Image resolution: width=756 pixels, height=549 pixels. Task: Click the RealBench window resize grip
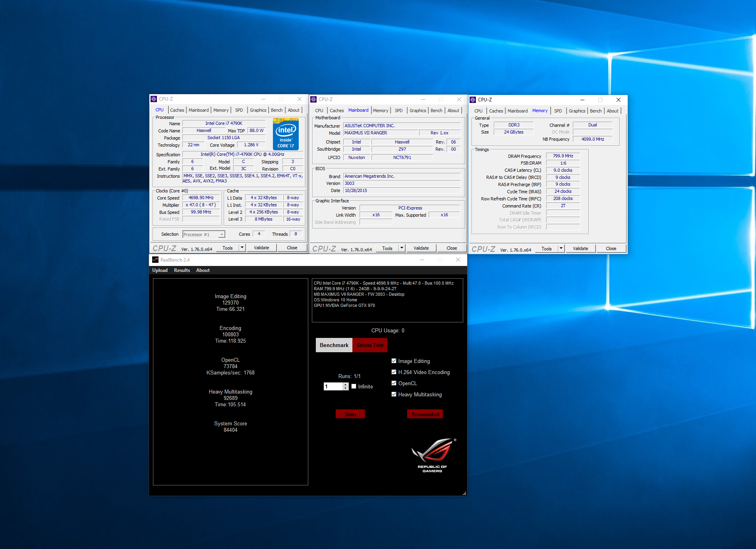(x=464, y=493)
